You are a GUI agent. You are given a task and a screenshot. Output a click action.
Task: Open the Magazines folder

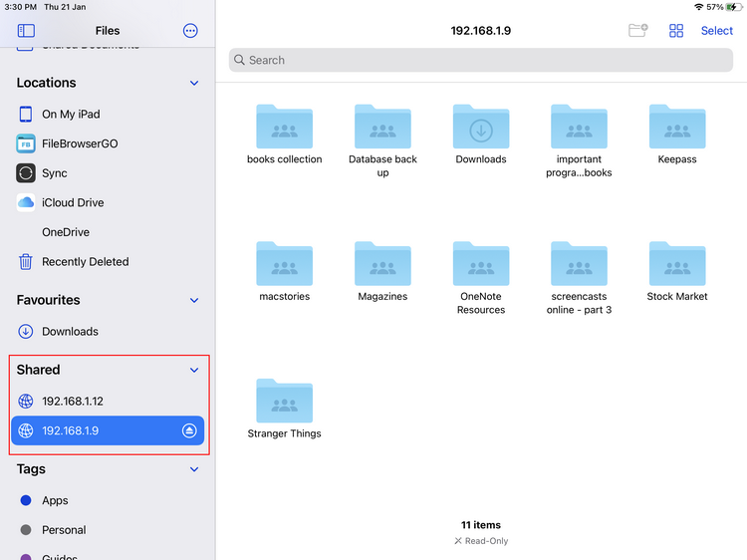382,272
